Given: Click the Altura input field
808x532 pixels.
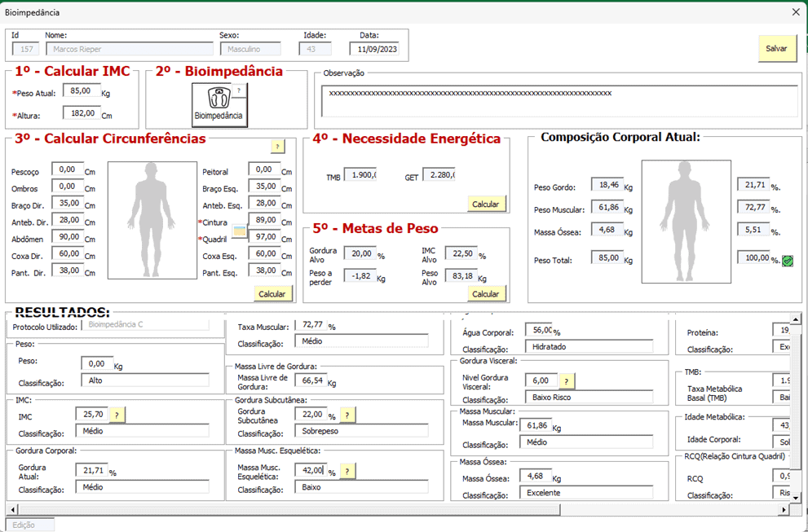Looking at the screenshot, I should [x=82, y=112].
